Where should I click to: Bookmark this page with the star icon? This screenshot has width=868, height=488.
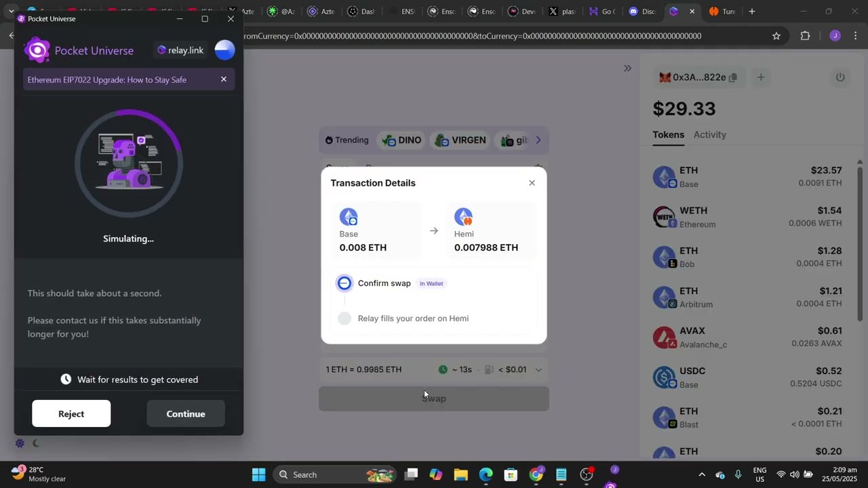(776, 36)
